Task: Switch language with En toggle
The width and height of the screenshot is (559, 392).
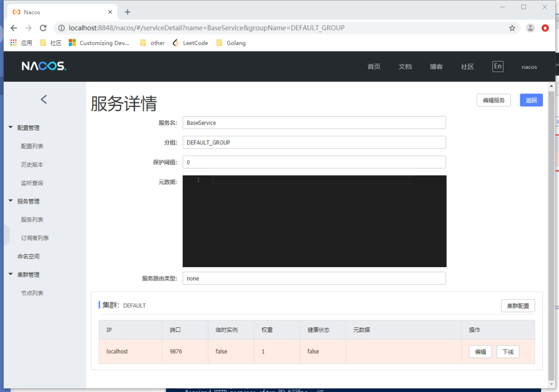Action: [498, 66]
